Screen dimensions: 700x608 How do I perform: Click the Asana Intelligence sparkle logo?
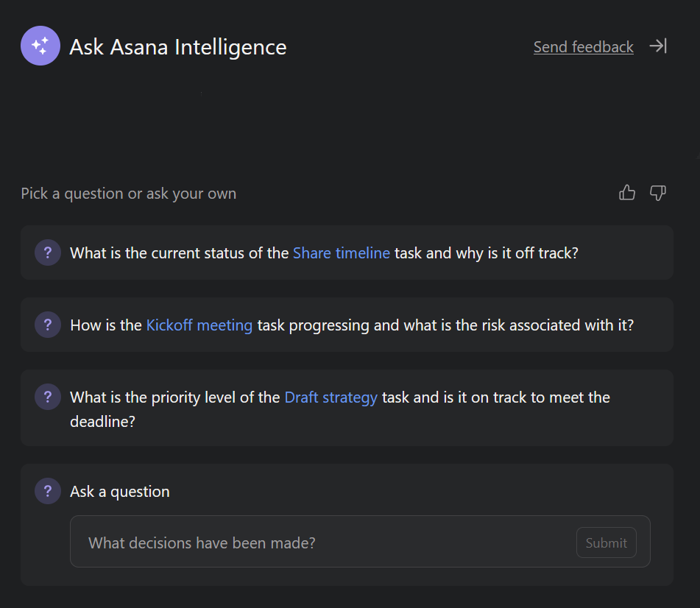click(x=40, y=46)
